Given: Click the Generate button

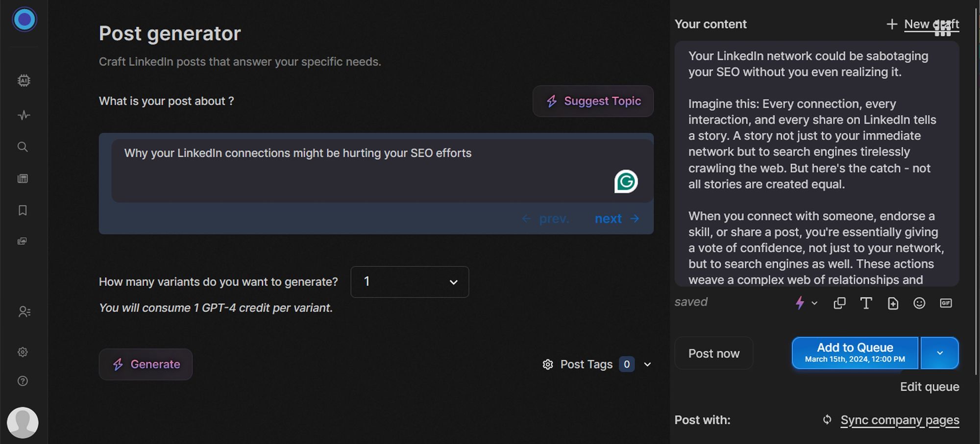Looking at the screenshot, I should 146,364.
